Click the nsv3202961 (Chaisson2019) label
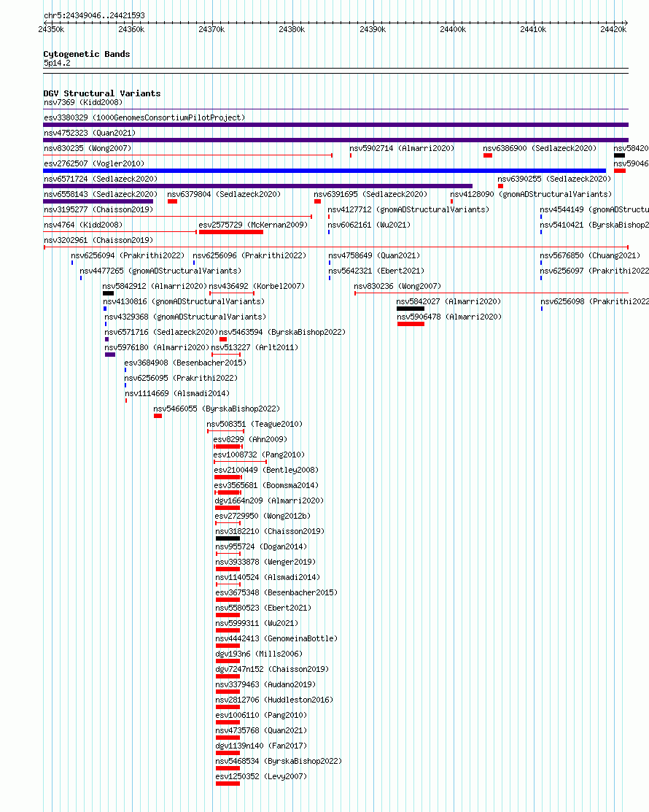The width and height of the screenshot is (649, 812). click(98, 240)
